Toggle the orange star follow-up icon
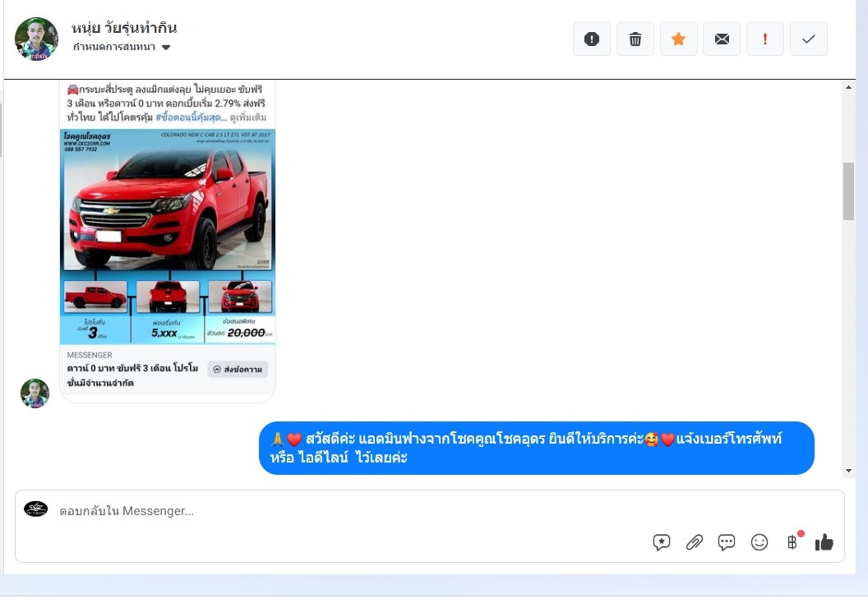The height and width of the screenshot is (603, 868). click(678, 39)
